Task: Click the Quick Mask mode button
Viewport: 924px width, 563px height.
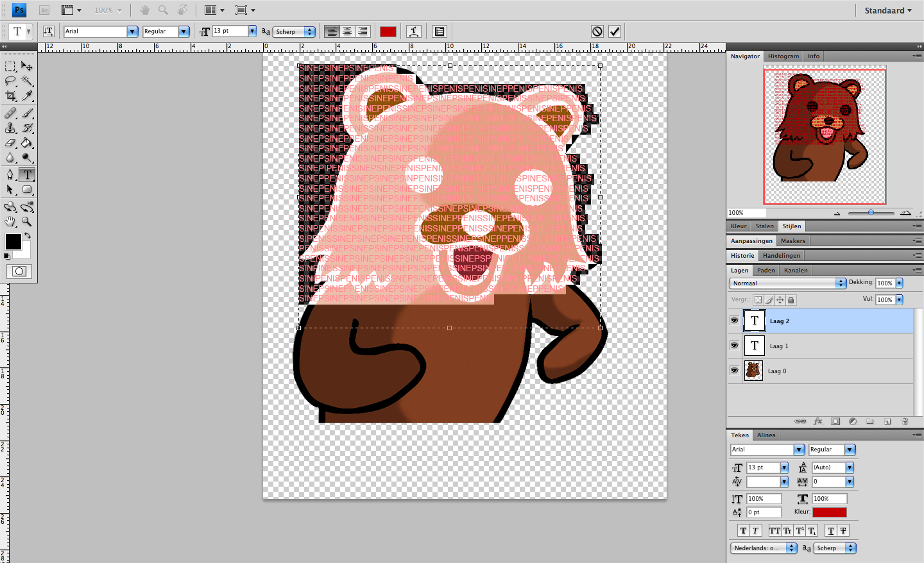Action: [19, 271]
